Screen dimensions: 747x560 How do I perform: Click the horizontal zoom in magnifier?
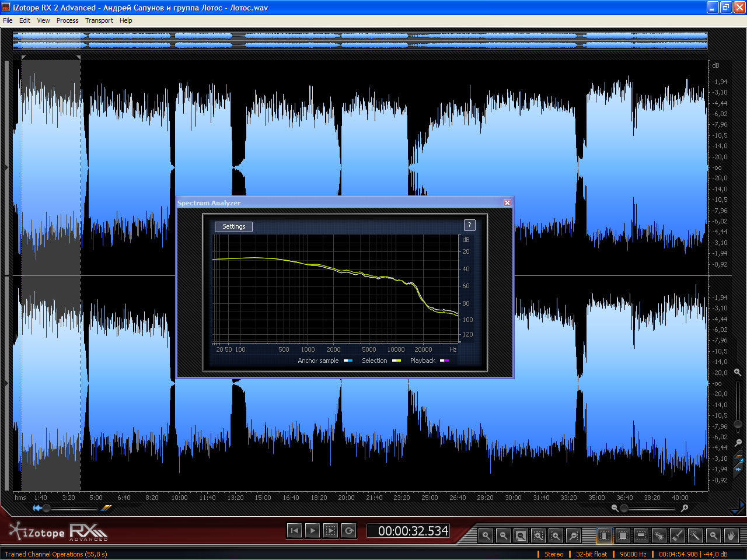pos(685,508)
